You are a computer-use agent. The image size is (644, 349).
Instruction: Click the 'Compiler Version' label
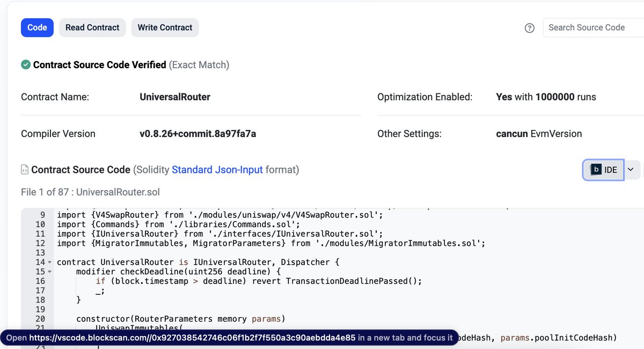[x=58, y=134]
